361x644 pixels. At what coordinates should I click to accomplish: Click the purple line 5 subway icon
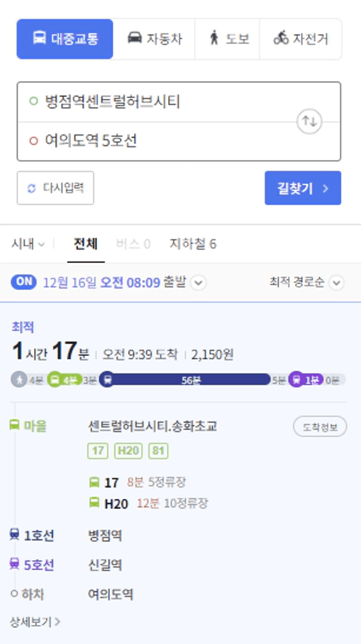(x=297, y=380)
